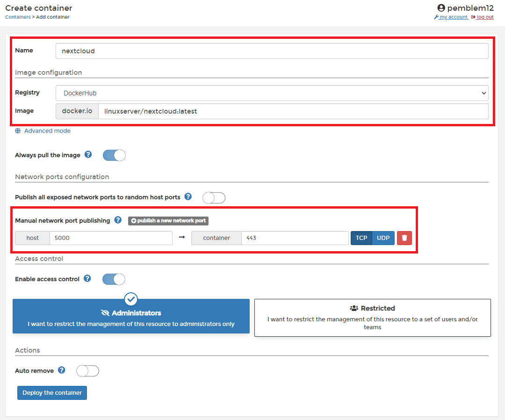Enable publish all exposed ports to random hosts
This screenshot has height=420, width=505.
(214, 198)
